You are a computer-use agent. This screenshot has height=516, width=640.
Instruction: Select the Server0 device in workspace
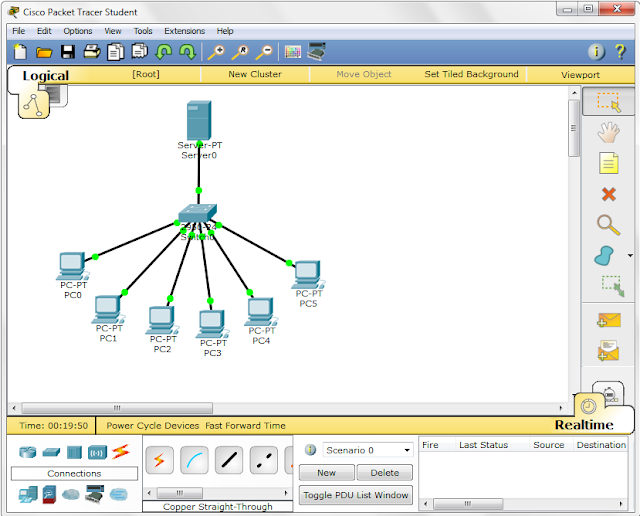click(x=199, y=121)
